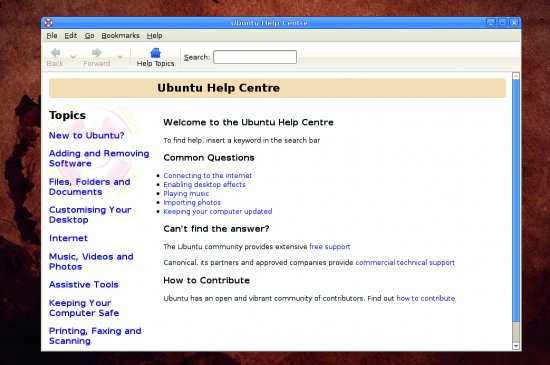Viewport: 550px width, 365px height.
Task: Open Printing, Faxing and Scanning topic
Action: pos(95,336)
